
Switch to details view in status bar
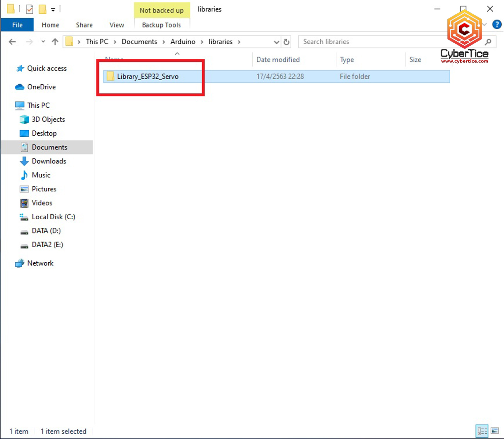(482, 431)
